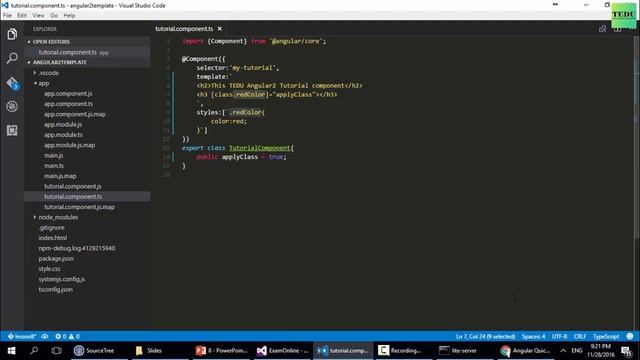Open app.module.js.map in explorer
This screenshot has width=640, height=360.
[x=69, y=145]
